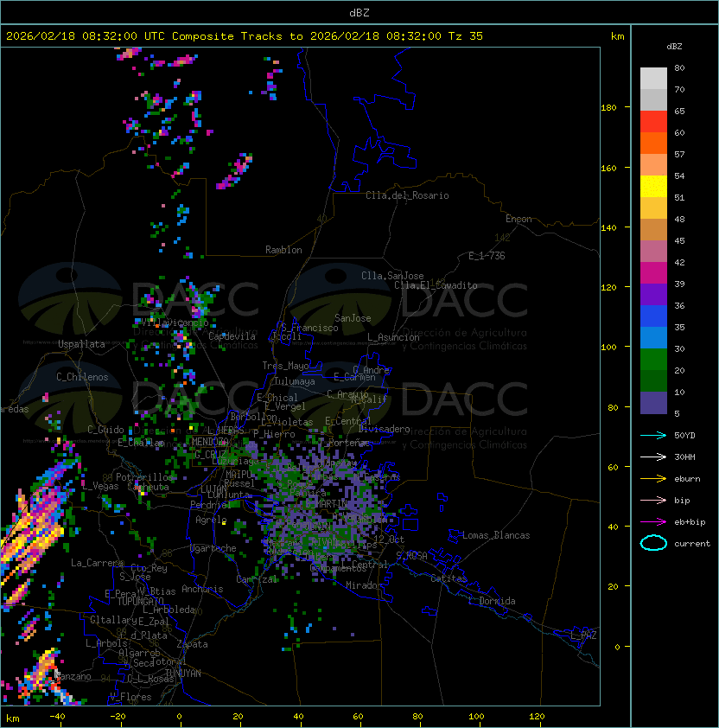Click the 'Tres_Mayo' map label
The width and height of the screenshot is (719, 728).
coord(285,366)
